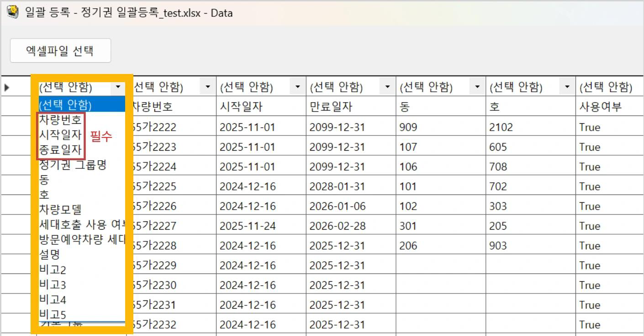Choose 차량번호 in the open dropdown list

tap(60, 120)
